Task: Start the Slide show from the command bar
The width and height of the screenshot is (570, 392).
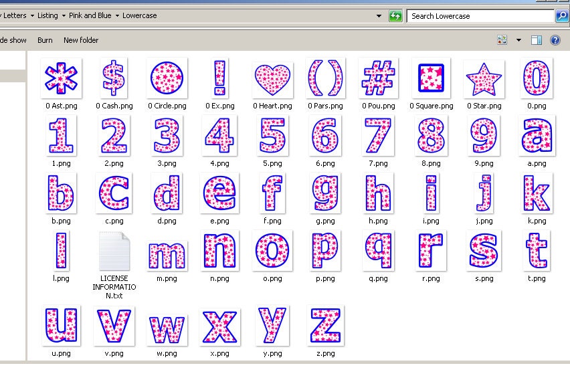Action: (x=12, y=39)
